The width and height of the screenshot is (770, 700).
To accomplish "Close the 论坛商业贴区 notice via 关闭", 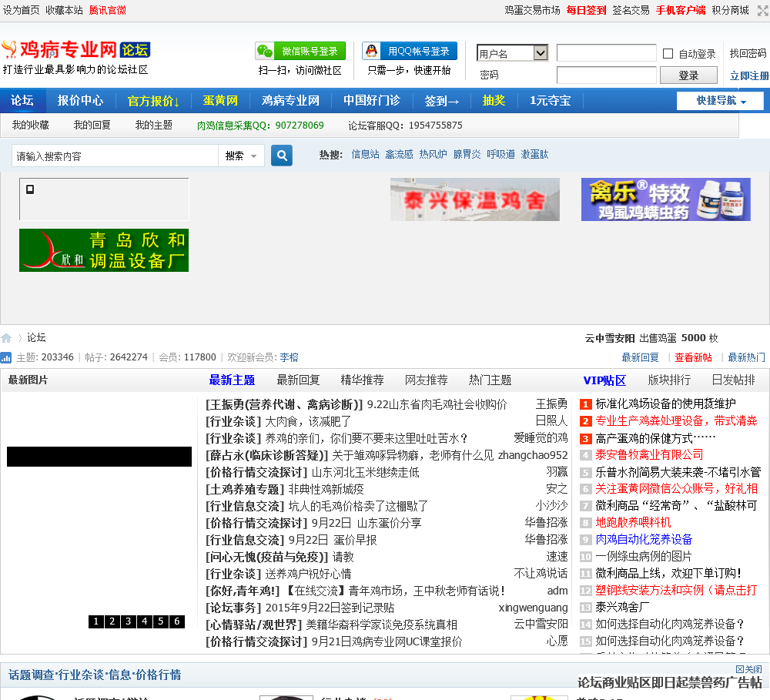I will 748,669.
